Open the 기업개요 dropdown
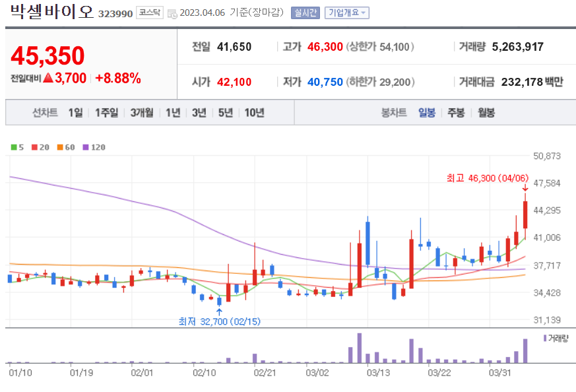This screenshot has height=392, width=576. 347,13
